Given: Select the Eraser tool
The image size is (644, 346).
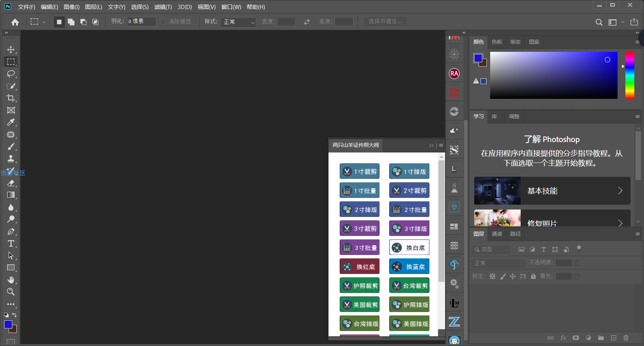Looking at the screenshot, I should pos(11,183).
